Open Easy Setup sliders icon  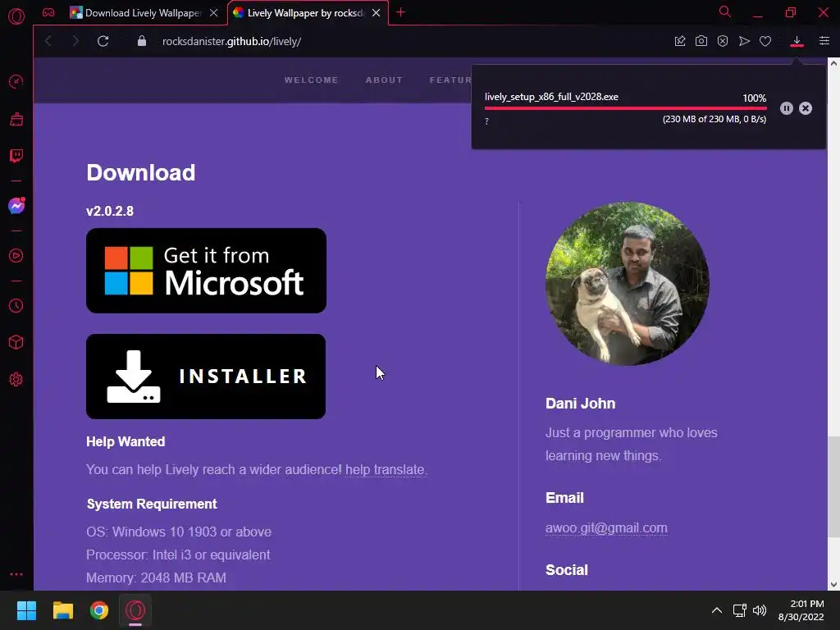pos(824,41)
